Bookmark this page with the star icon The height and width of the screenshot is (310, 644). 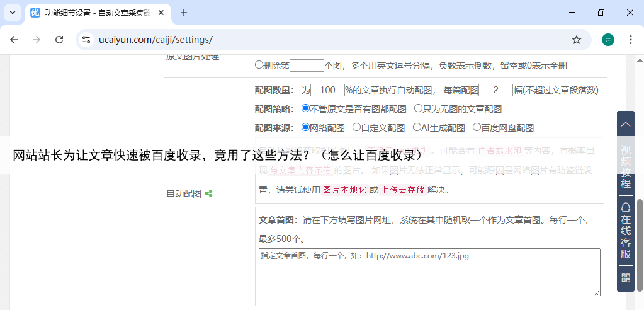(x=577, y=40)
